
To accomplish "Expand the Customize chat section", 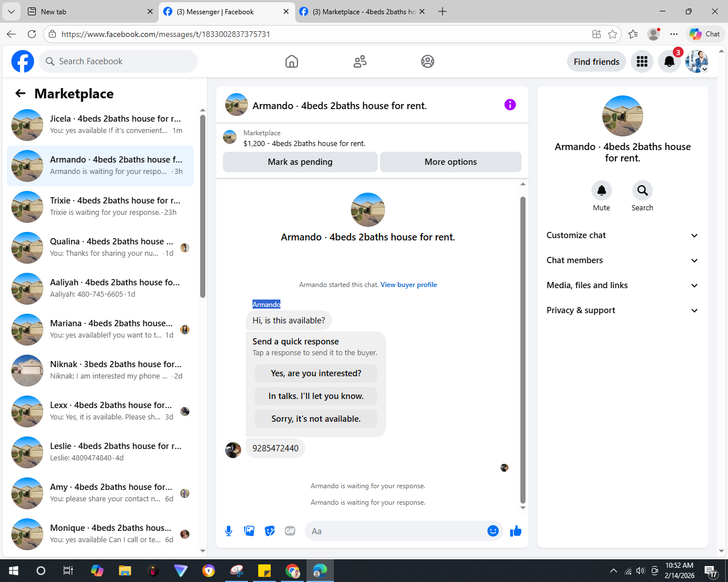I will [622, 235].
